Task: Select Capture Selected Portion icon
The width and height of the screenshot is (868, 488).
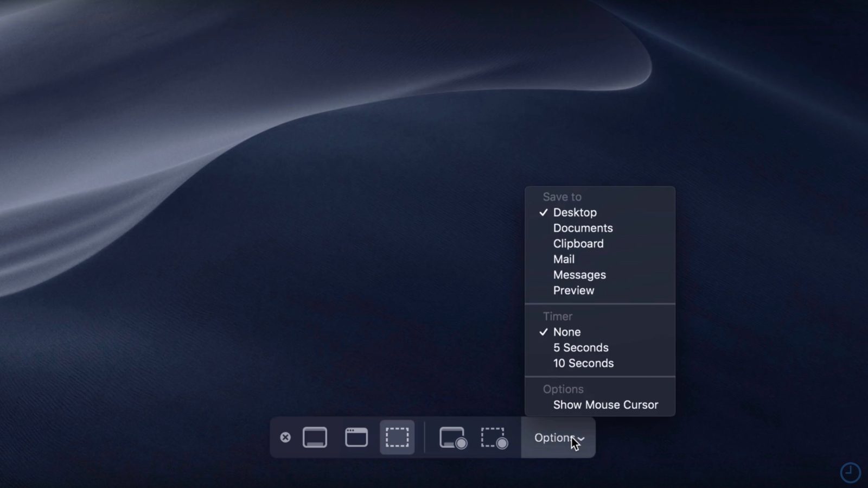Action: coord(397,438)
